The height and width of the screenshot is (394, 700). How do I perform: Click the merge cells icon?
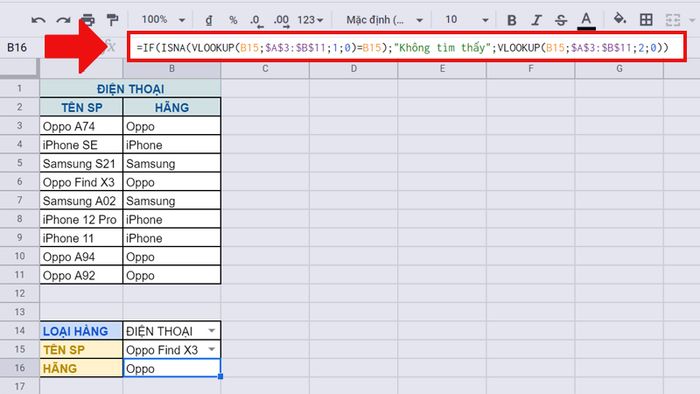[673, 20]
